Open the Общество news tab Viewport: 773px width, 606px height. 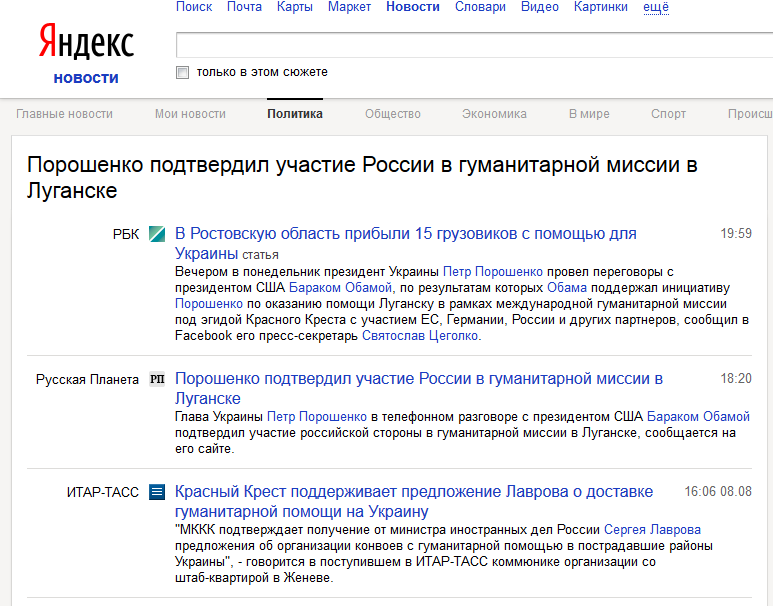tap(392, 114)
